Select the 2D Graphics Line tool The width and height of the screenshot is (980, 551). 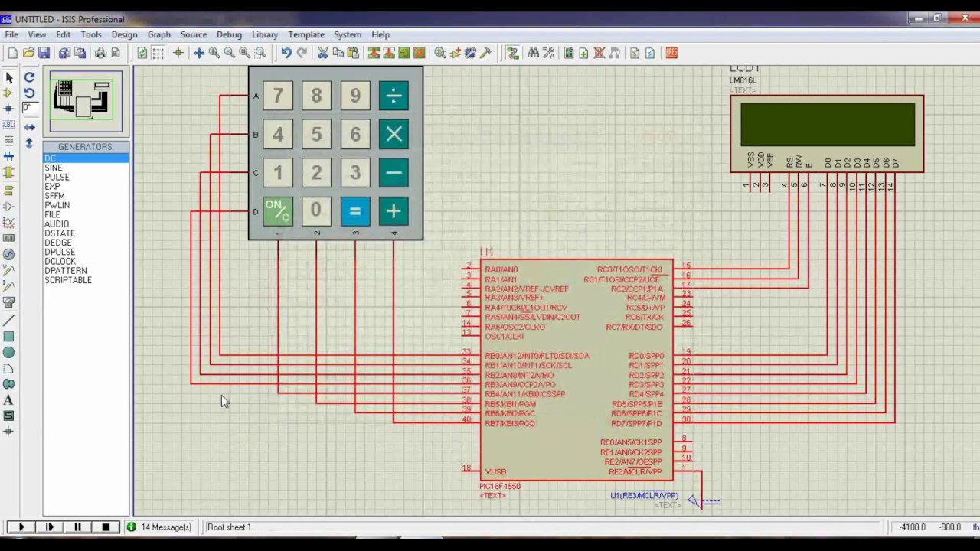click(9, 320)
